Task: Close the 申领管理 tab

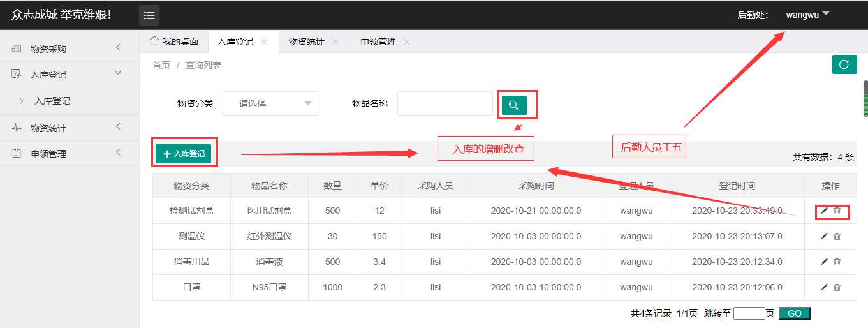Action: click(407, 42)
